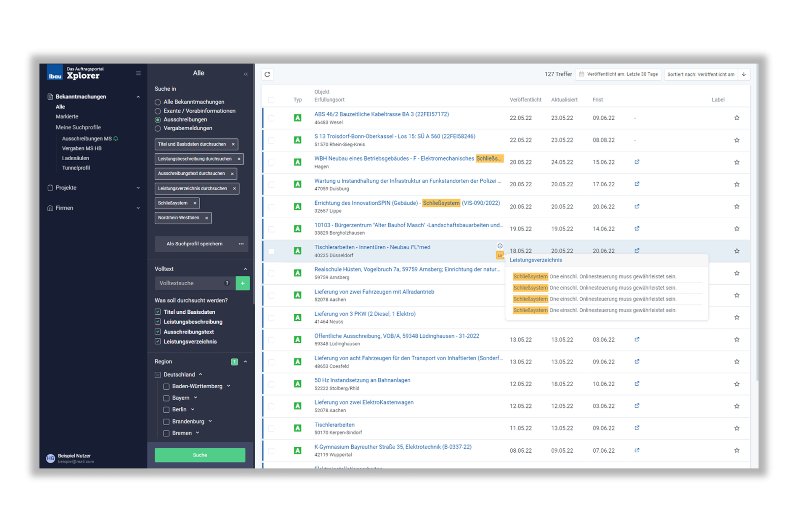The image size is (798, 532).
Task: Type in the Volltextsuche input field
Action: point(190,283)
